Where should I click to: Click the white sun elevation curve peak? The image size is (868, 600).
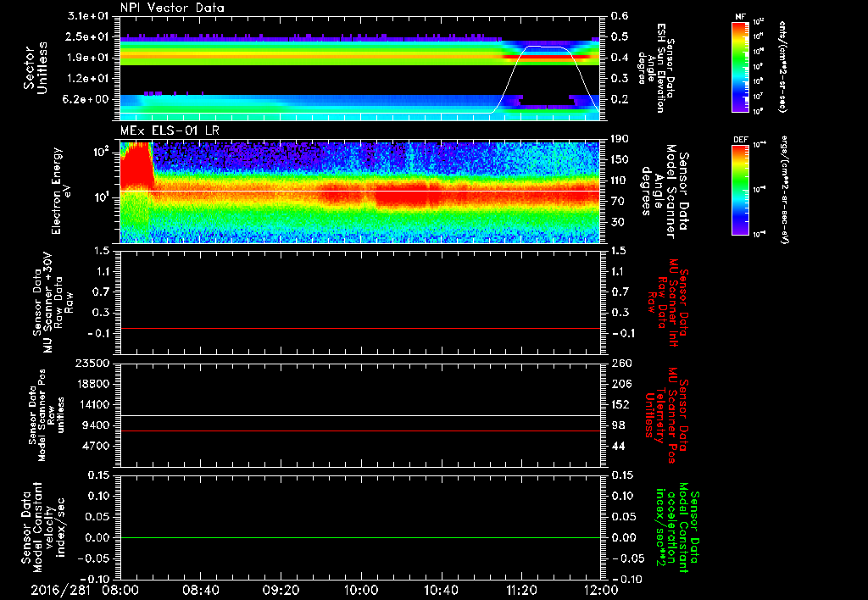545,47
